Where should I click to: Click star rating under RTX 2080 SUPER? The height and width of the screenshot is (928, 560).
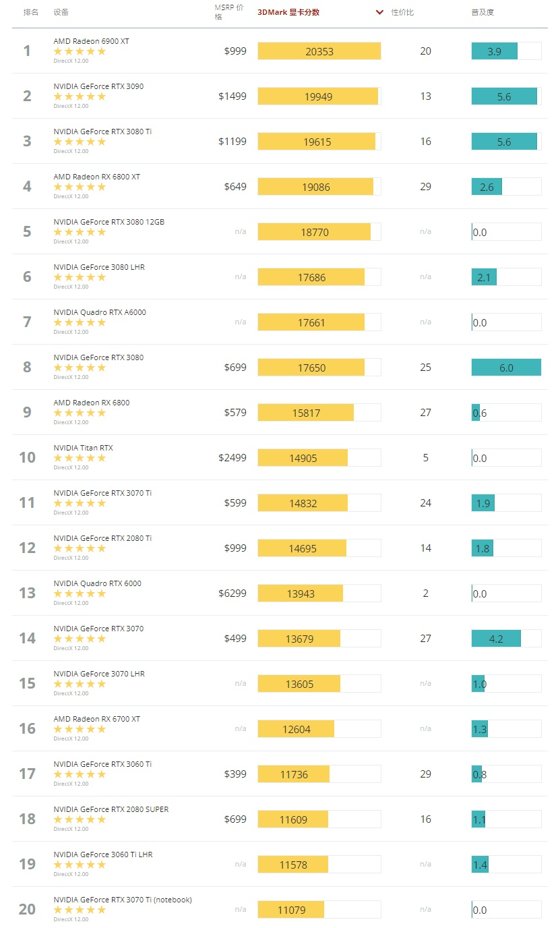80,819
